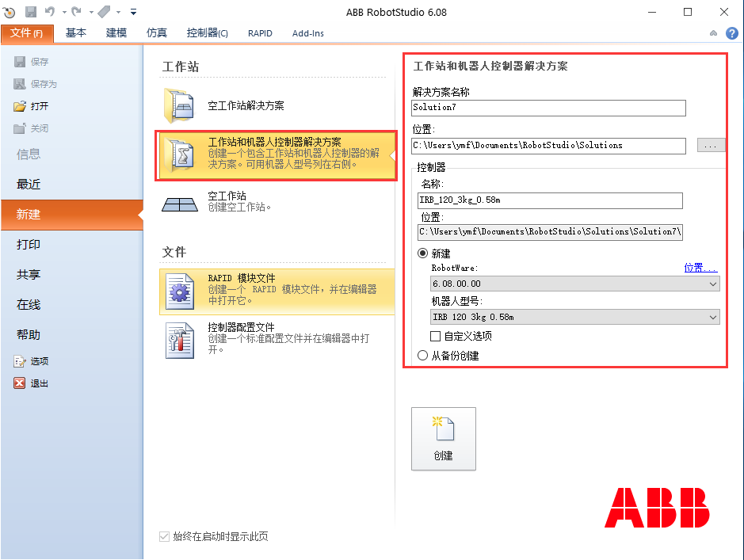This screenshot has height=560, width=744.
Task: Collapse the ribbon with the small caret icon
Action: tap(713, 33)
